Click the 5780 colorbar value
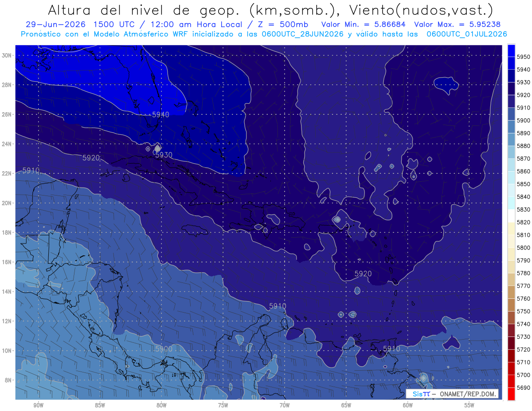Image resolution: width=532 pixels, height=411 pixels. (524, 273)
